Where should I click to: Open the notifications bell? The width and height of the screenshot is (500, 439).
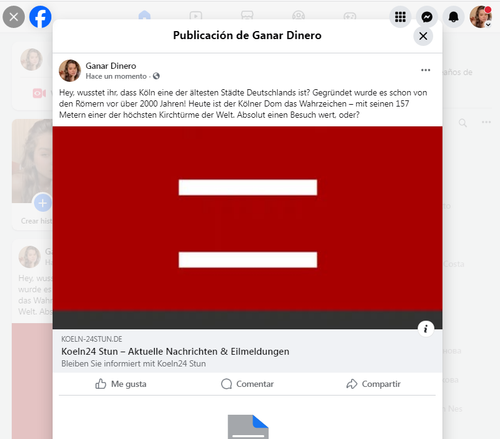(453, 17)
